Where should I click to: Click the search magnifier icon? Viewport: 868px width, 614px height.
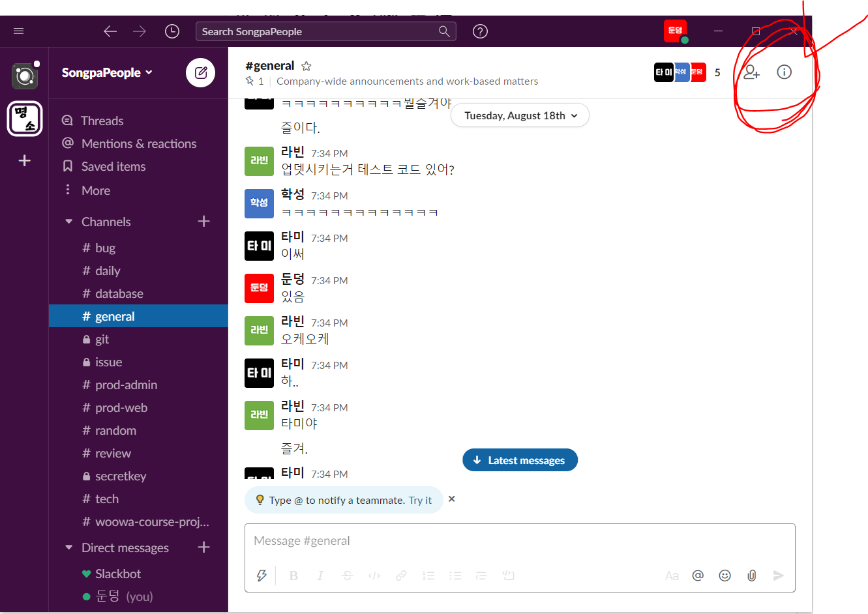coord(444,31)
